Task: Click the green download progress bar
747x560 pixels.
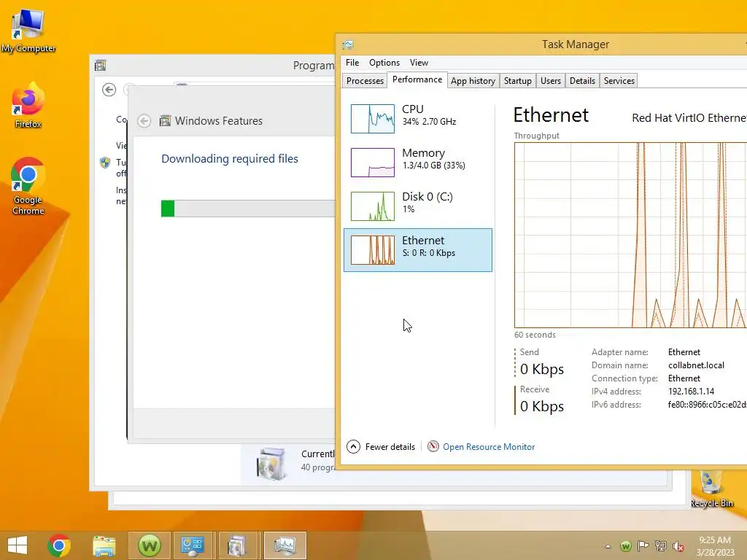Action: (x=168, y=209)
